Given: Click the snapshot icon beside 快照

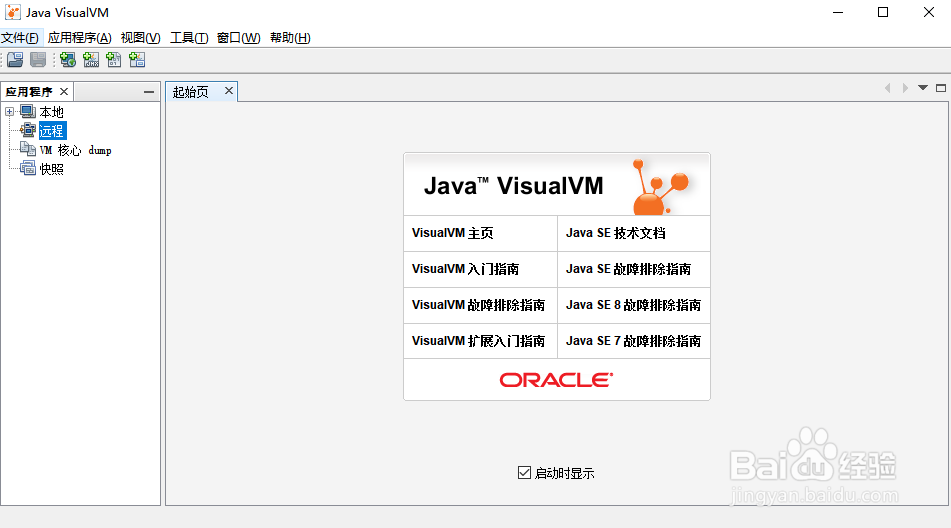Looking at the screenshot, I should tap(28, 169).
